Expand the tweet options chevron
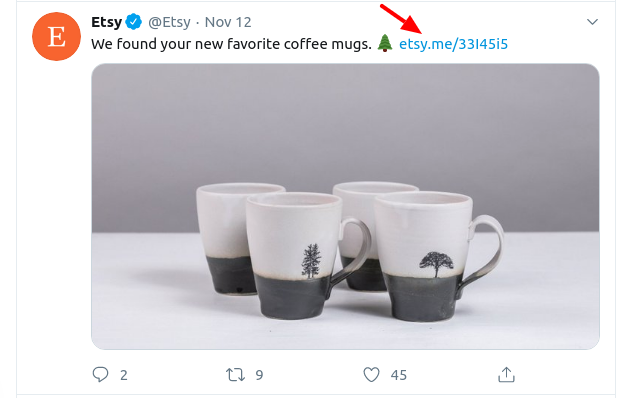Screen dimensions: 622x398 click(592, 22)
